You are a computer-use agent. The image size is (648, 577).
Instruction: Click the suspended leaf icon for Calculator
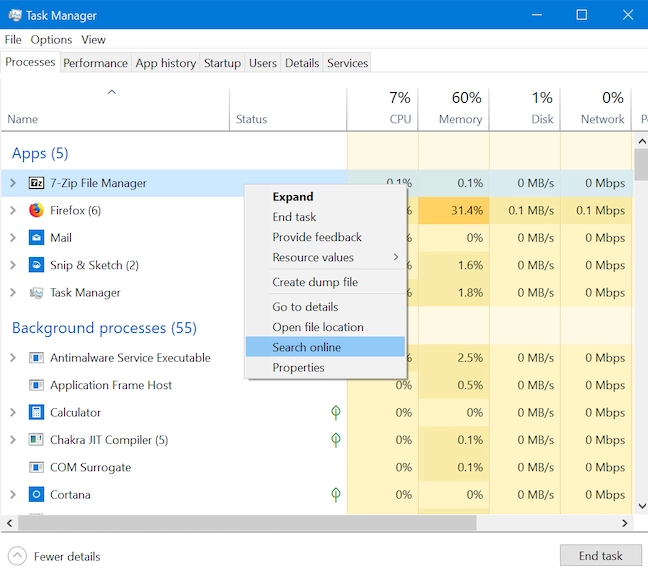(336, 412)
